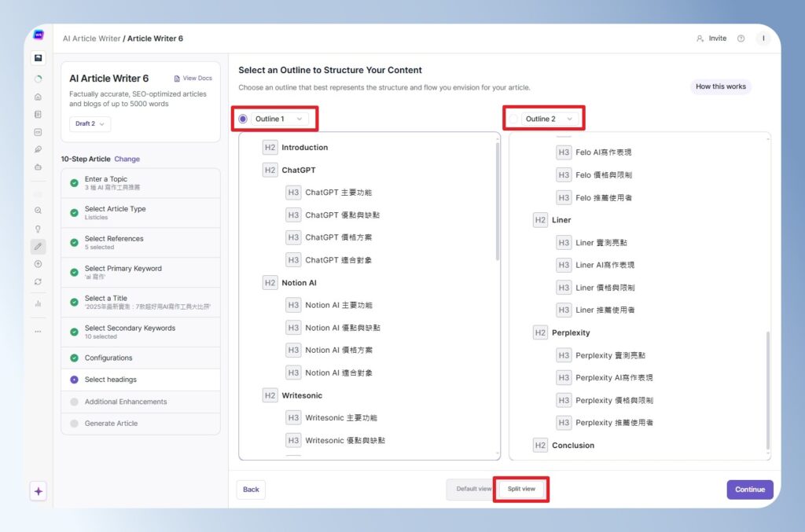The height and width of the screenshot is (532, 805).
Task: Click the document icon beside View Docs
Action: [177, 79]
